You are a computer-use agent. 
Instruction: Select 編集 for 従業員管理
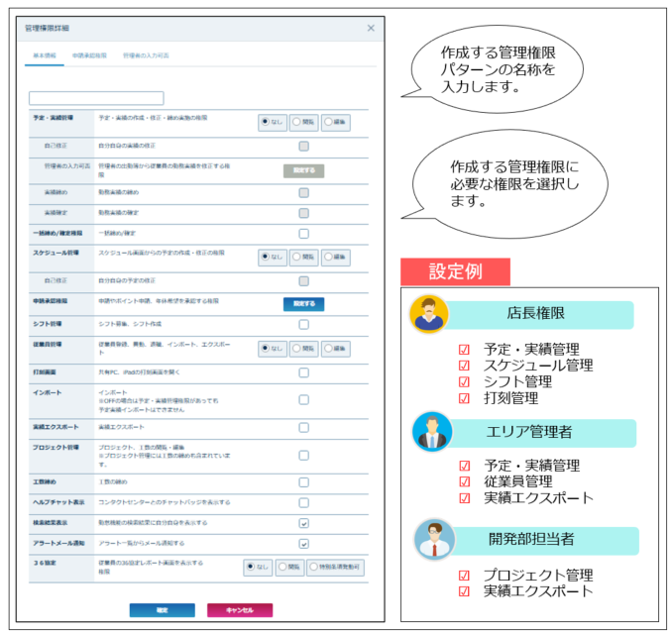(x=336, y=349)
